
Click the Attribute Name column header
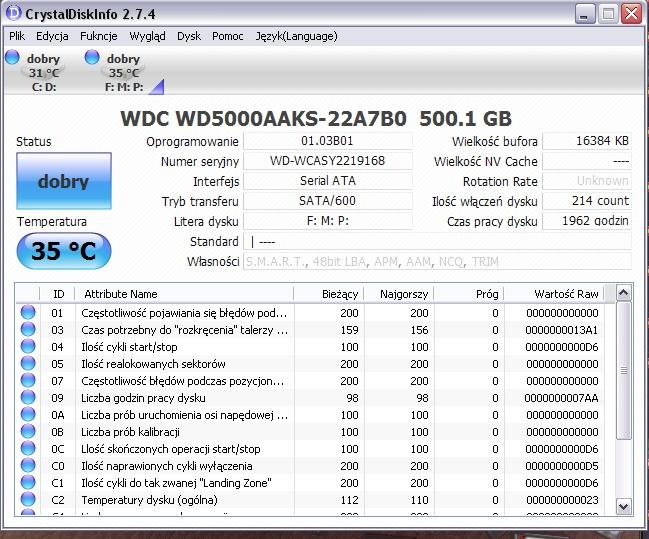184,294
